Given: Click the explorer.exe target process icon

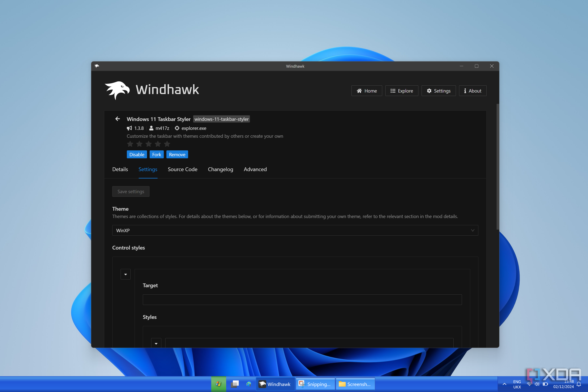Looking at the screenshot, I should [177, 128].
